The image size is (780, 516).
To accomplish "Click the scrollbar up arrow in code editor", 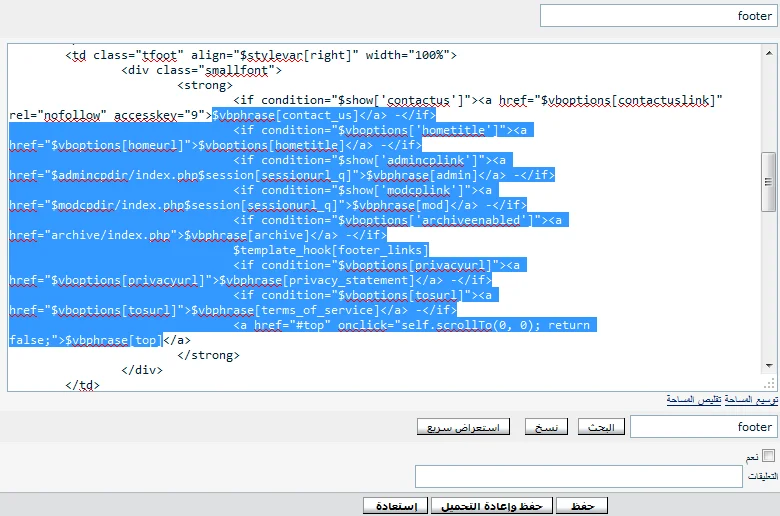I will click(x=768, y=51).
